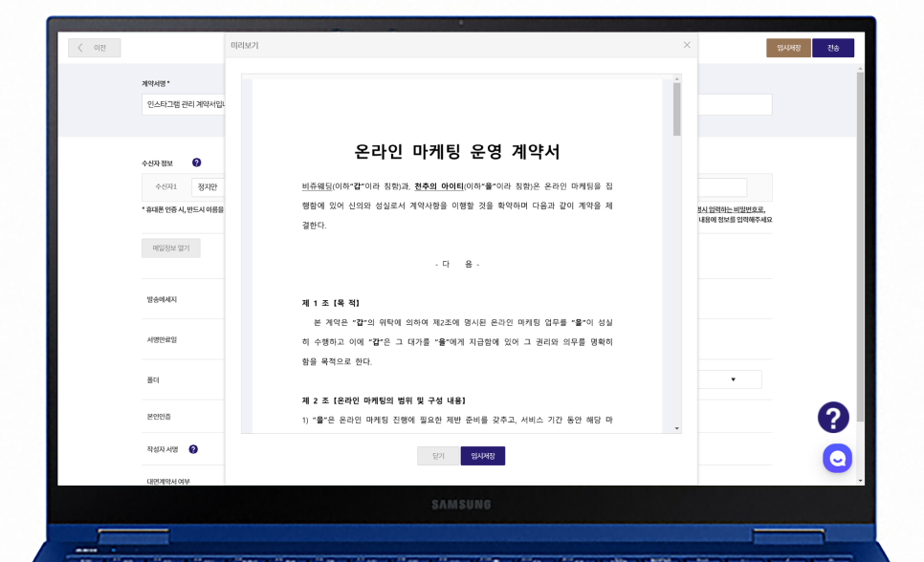924x562 pixels.
Task: Open the chat support bubble icon
Action: coord(837,459)
